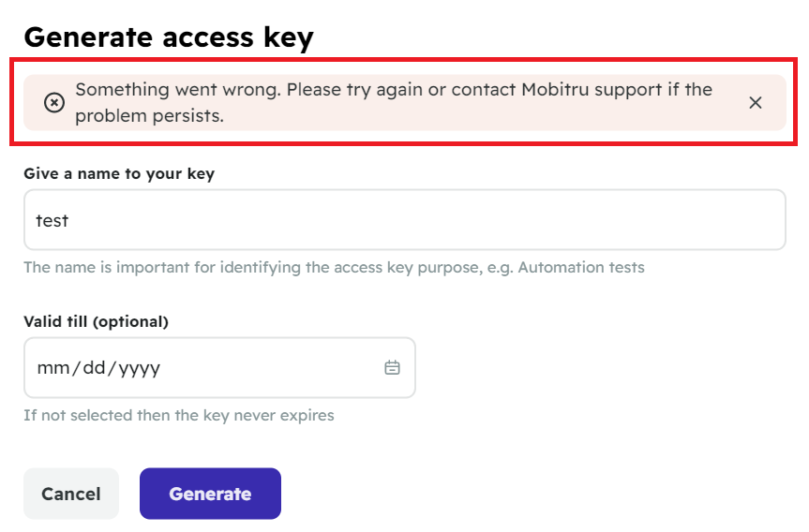This screenshot has height=532, width=809.
Task: Click the 'Generate access key' heading
Action: tap(169, 37)
